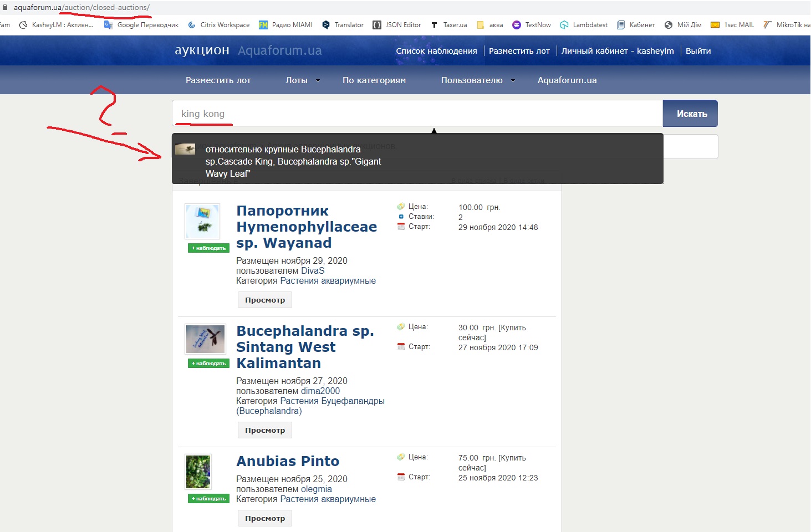Screen dimensions: 811x532
Task: Open the Citrix Workspace bookmark
Action: tap(219, 25)
